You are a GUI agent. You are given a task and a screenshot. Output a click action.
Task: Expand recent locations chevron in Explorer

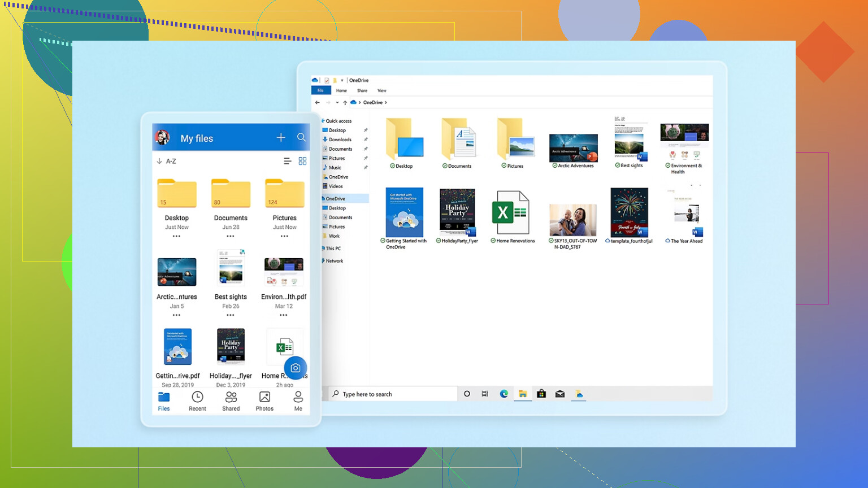337,102
